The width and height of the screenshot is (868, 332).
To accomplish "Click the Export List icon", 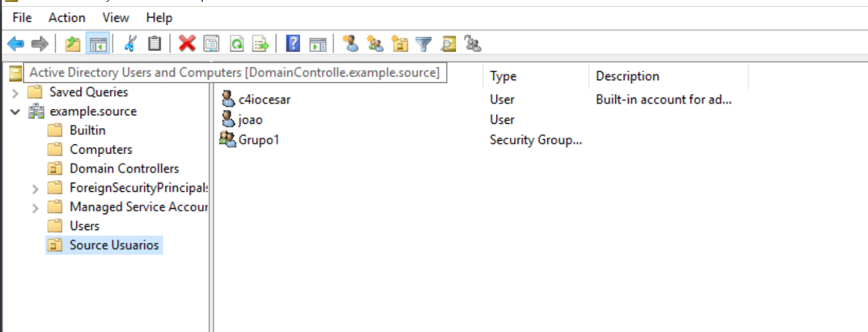I will [261, 44].
